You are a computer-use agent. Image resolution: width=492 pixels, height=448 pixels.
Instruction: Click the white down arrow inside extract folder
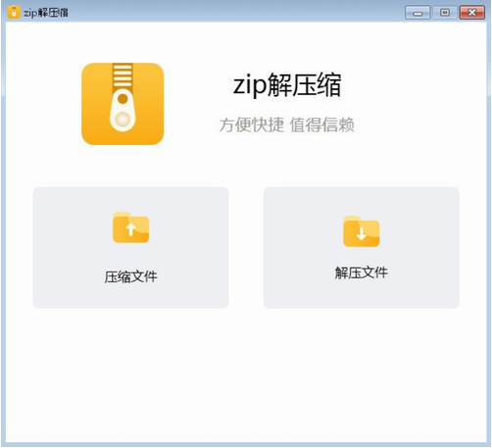pyautogui.click(x=362, y=233)
